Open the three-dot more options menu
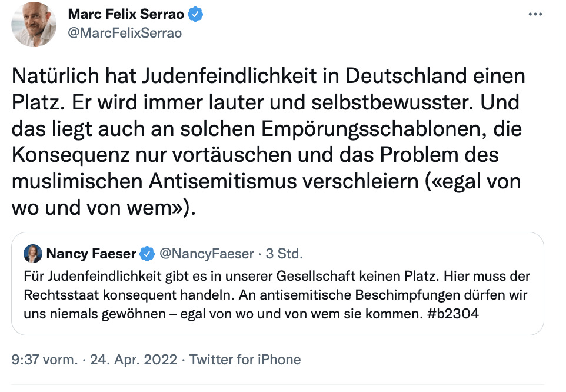Image resolution: width=566 pixels, height=392 pixels. (x=534, y=14)
